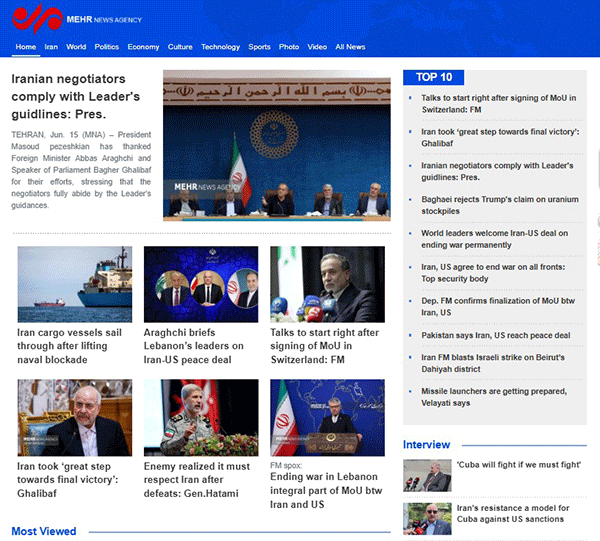Open the Economy section
This screenshot has width=600, height=541.
click(143, 47)
